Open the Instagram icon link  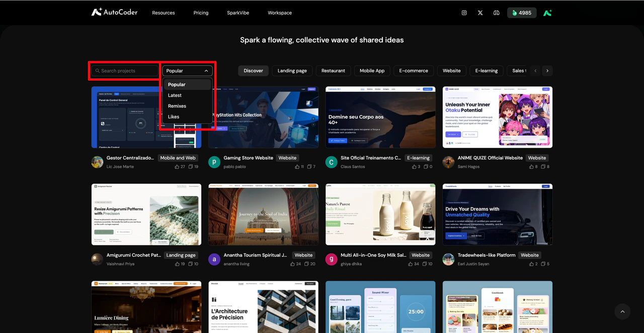click(464, 13)
